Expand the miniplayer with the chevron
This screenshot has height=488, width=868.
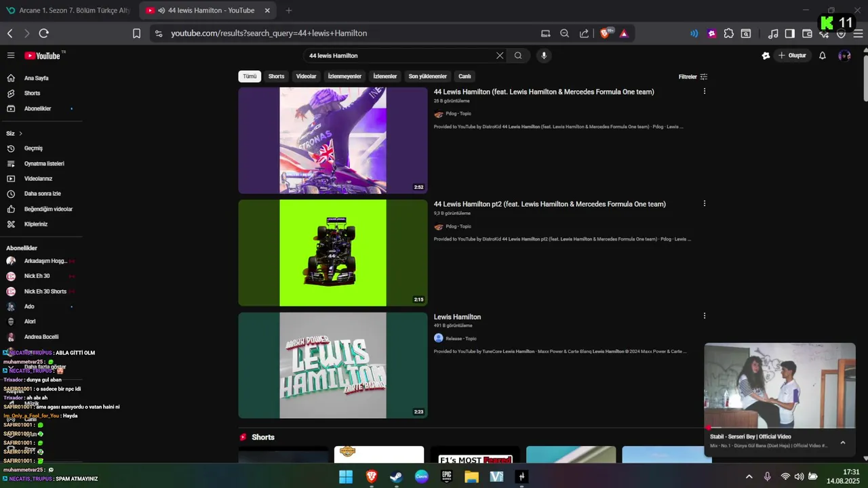(842, 442)
